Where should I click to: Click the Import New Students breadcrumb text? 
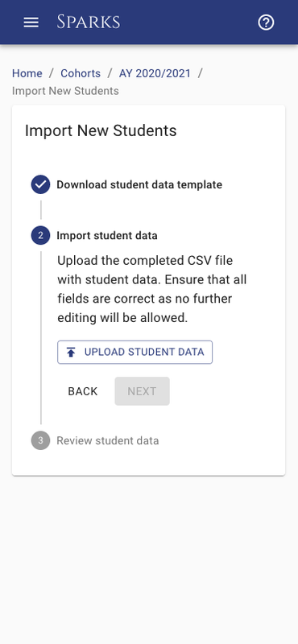tap(65, 91)
